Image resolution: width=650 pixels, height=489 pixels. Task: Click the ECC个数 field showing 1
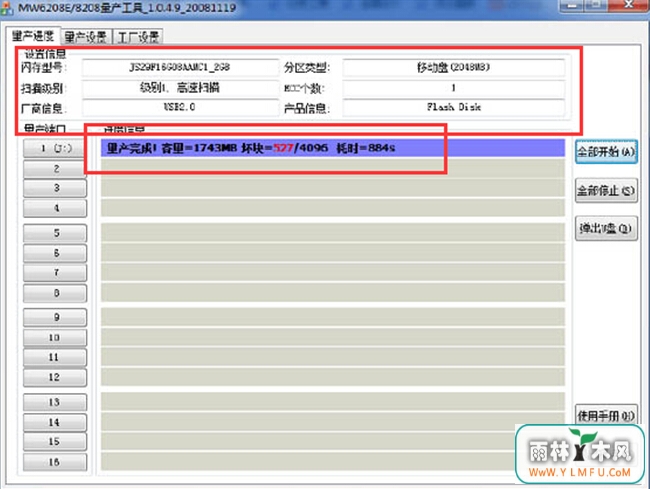click(x=454, y=88)
